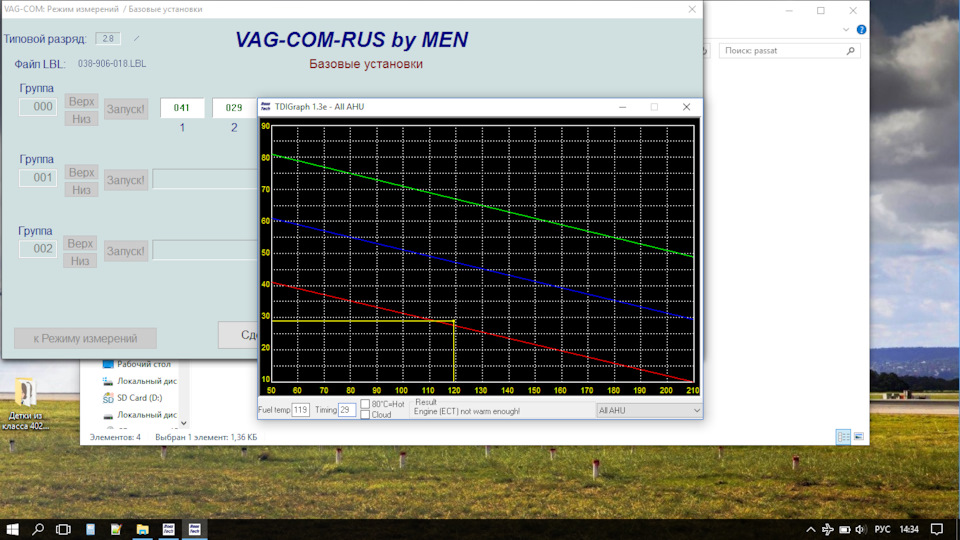The image size is (960, 540).
Task: Click Верх button for group 000
Action: (x=81, y=102)
